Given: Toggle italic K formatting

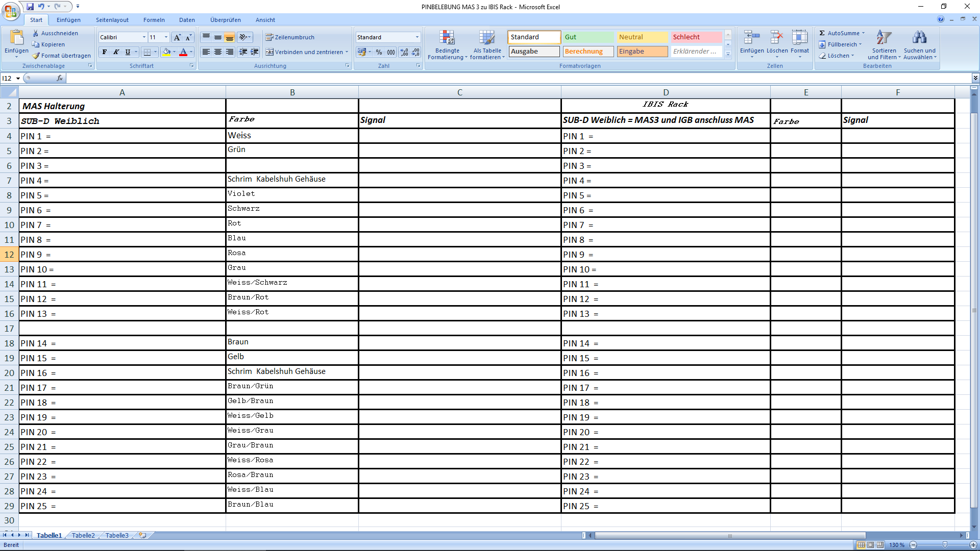Looking at the screenshot, I should (x=116, y=52).
